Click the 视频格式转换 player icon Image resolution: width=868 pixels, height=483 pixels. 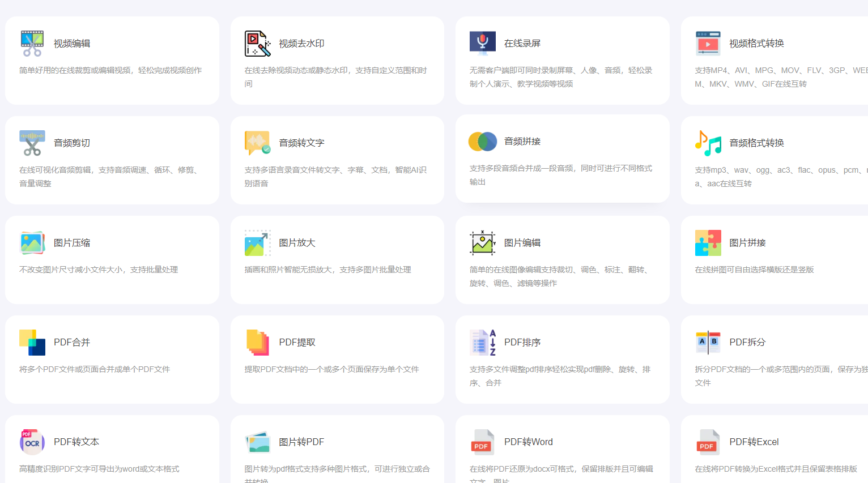click(x=708, y=44)
